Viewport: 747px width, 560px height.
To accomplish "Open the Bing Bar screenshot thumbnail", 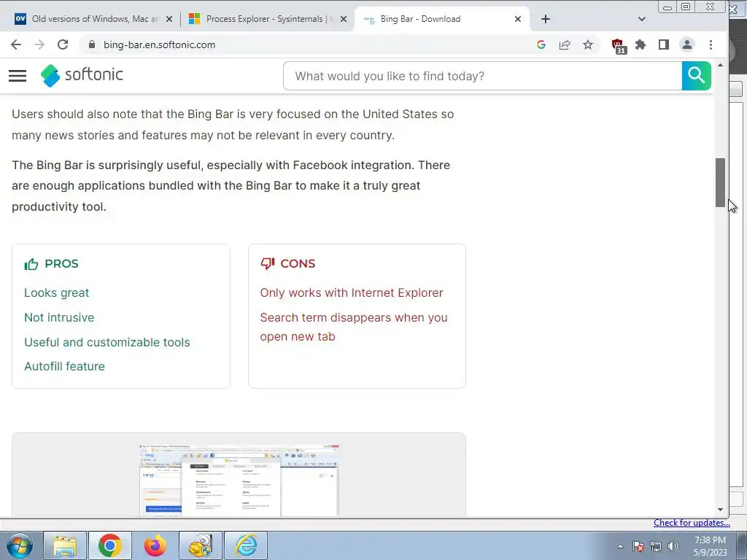I will point(239,480).
